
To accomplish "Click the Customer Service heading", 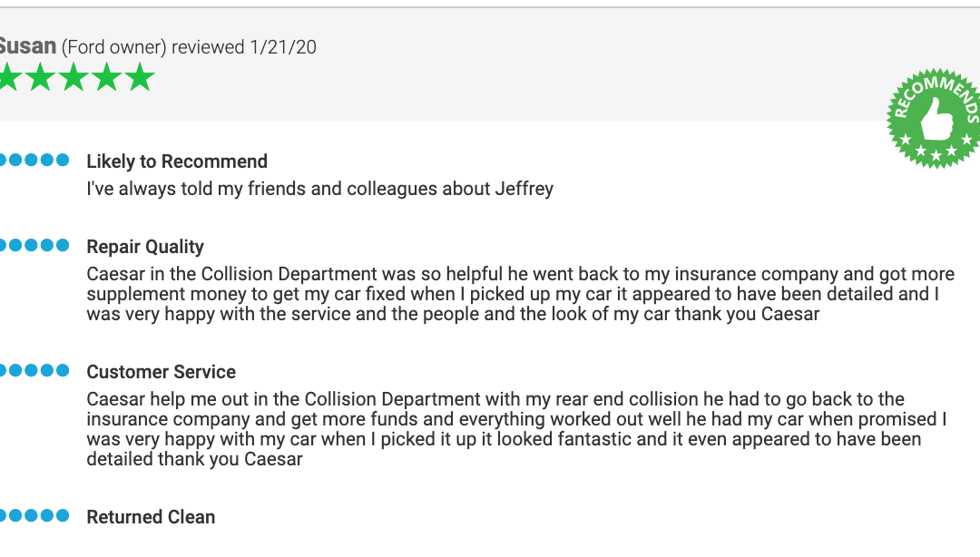I will click(x=162, y=372).
